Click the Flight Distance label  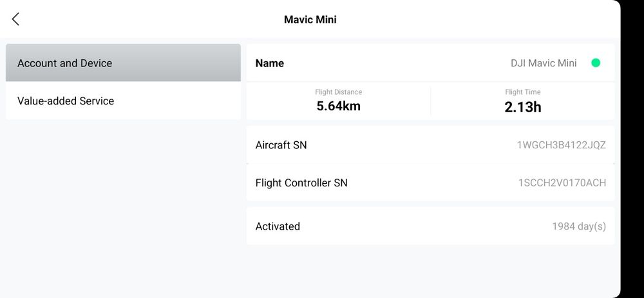pos(338,92)
